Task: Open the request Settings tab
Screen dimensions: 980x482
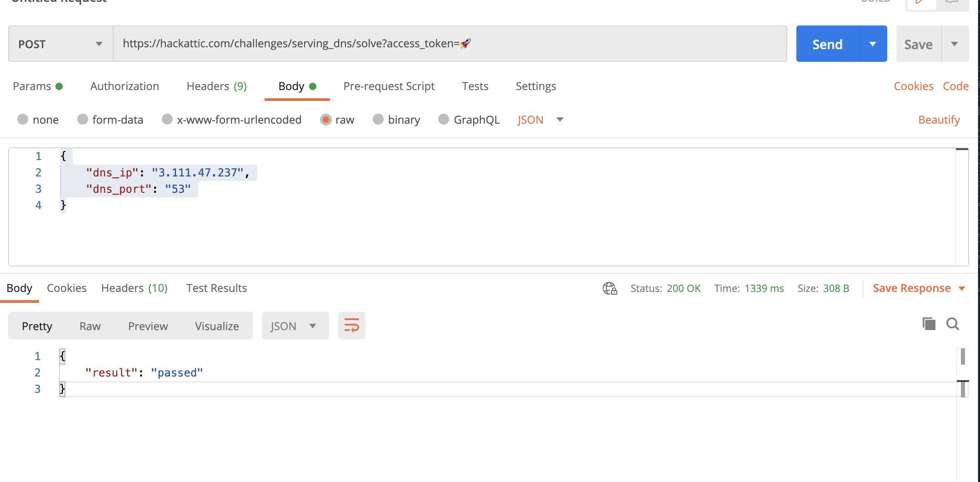Action: coord(536,86)
